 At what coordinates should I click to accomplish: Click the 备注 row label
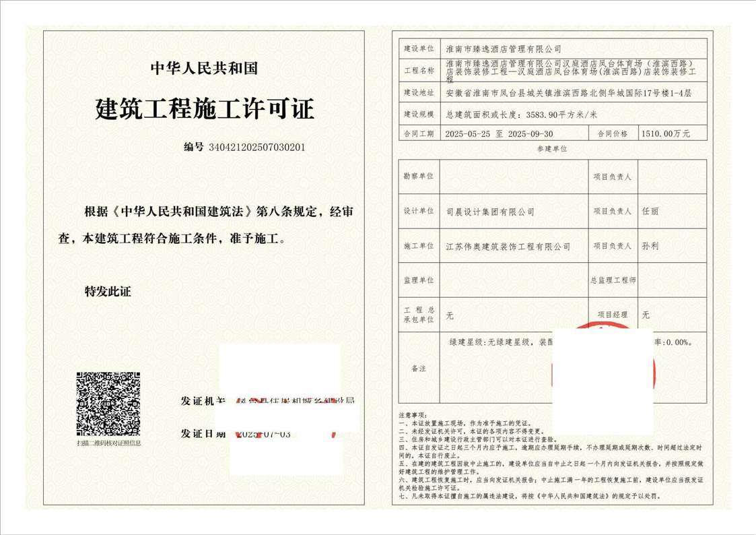pyautogui.click(x=419, y=369)
